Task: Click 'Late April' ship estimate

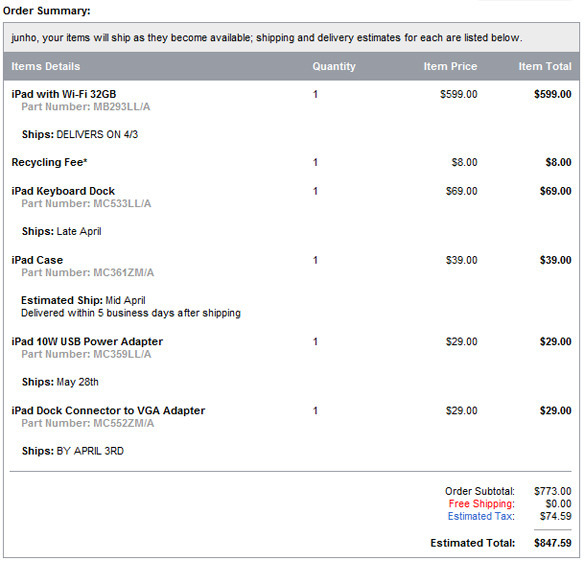Action: [x=79, y=231]
